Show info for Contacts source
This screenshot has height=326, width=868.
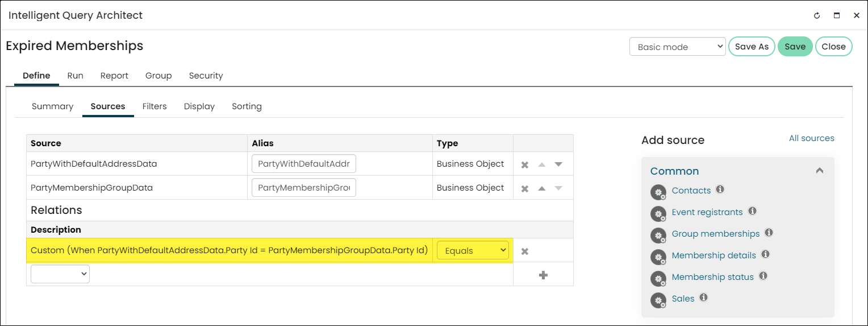(x=720, y=189)
